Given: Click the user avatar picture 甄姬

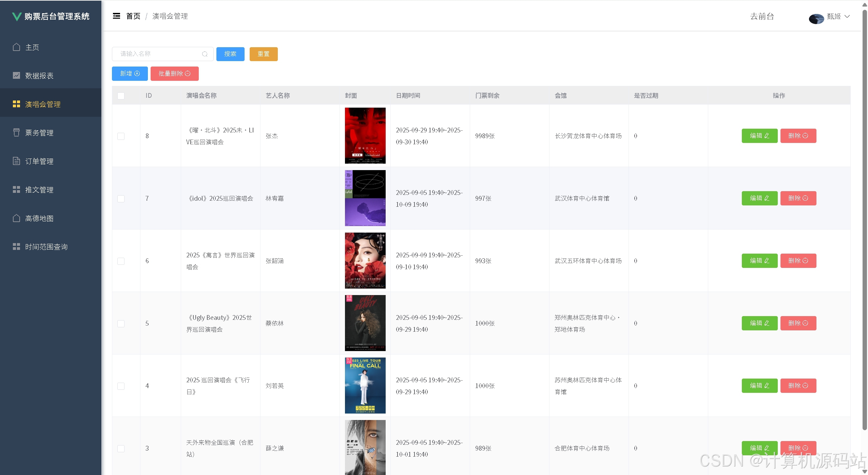Looking at the screenshot, I should tap(816, 18).
